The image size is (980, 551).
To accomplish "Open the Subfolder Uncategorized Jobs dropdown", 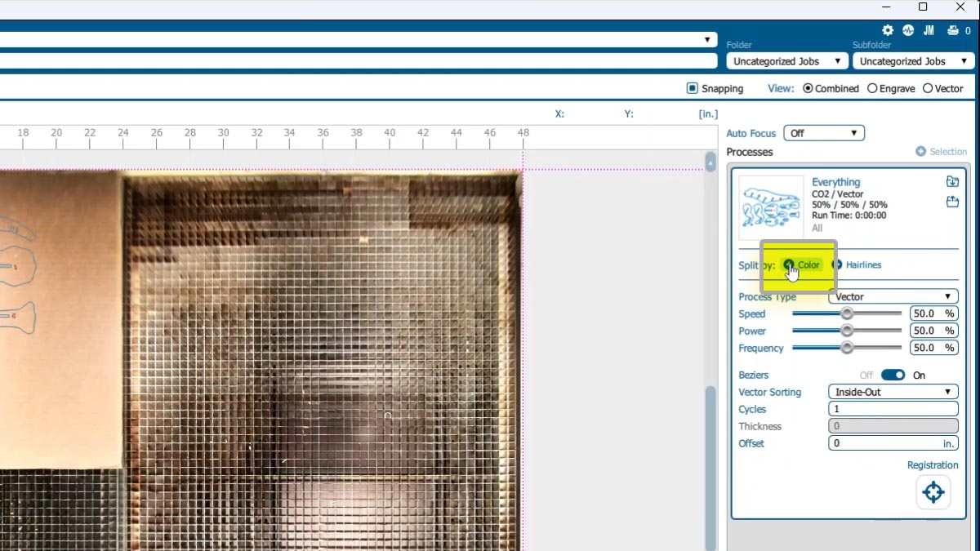I will click(913, 61).
